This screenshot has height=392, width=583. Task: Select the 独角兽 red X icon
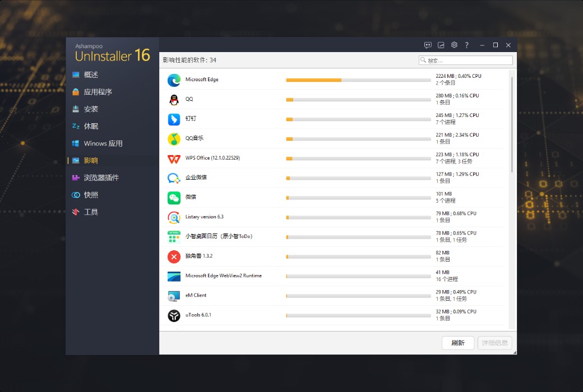pyautogui.click(x=174, y=256)
